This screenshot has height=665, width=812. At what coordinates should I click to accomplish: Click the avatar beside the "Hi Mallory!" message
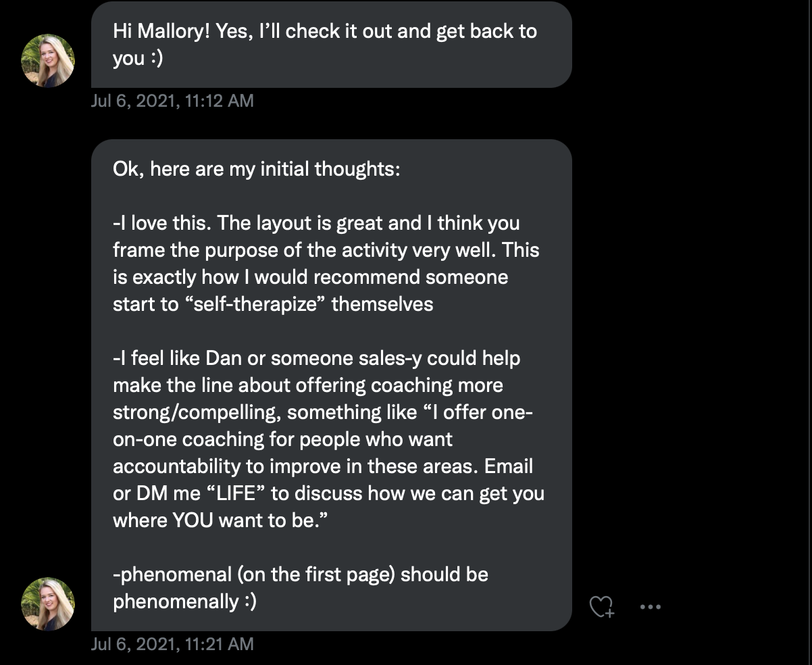tap(48, 61)
